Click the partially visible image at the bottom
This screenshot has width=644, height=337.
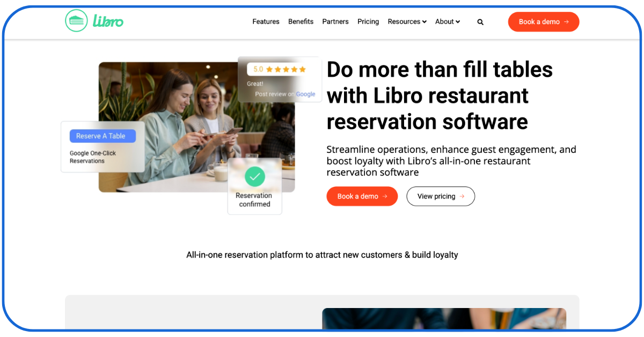click(444, 319)
